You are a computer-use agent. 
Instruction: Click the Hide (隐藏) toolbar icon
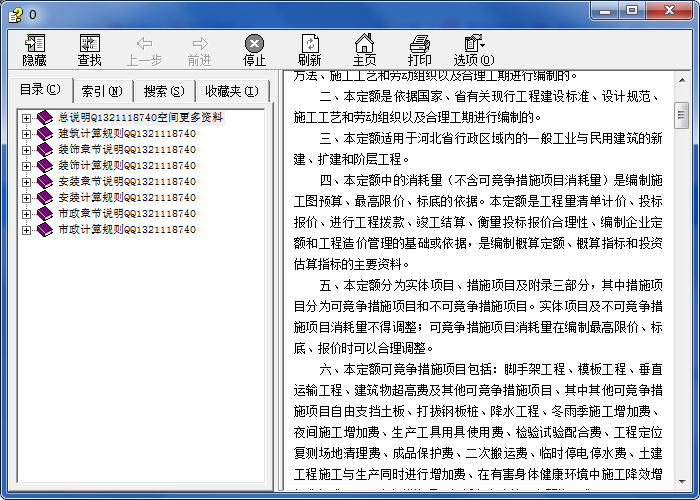[x=34, y=44]
